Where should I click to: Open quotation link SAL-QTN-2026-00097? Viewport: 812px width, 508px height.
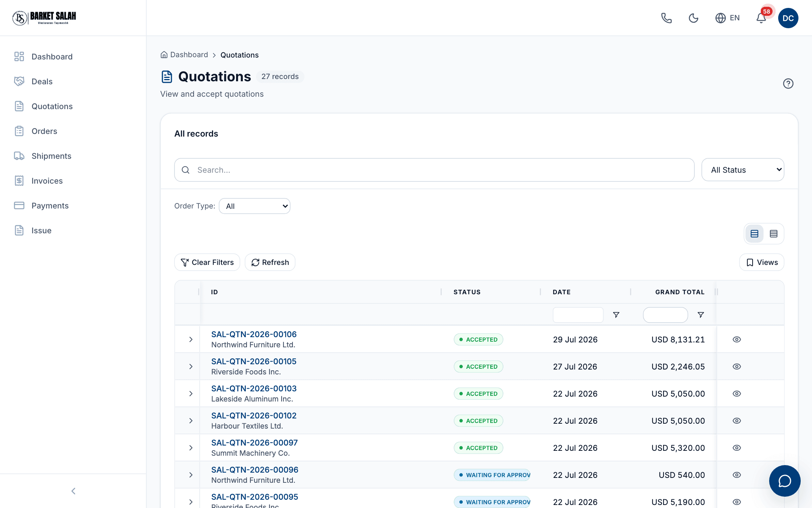click(x=255, y=443)
